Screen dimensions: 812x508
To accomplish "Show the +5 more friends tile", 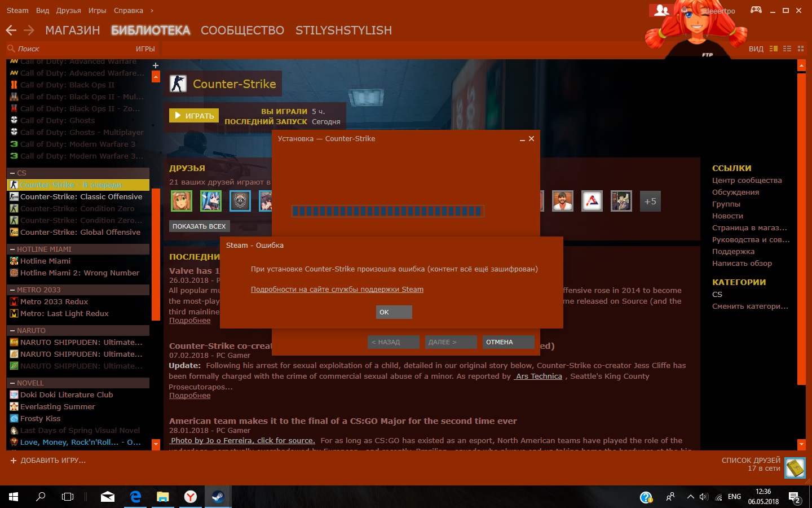I will [650, 201].
